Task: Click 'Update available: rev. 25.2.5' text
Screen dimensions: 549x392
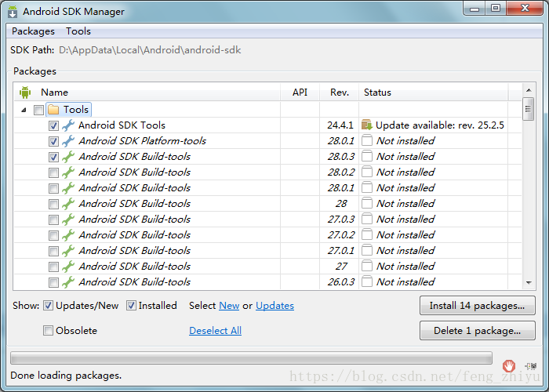Action: click(x=440, y=125)
